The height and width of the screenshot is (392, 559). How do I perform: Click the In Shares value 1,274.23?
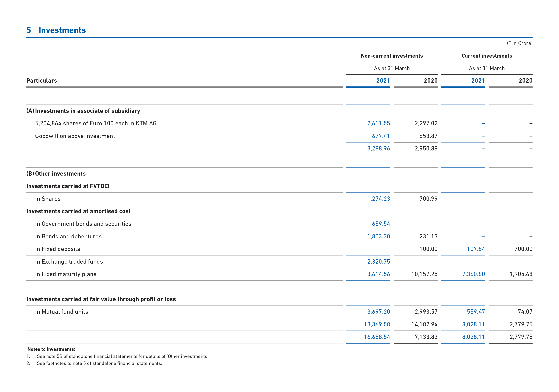(378, 199)
